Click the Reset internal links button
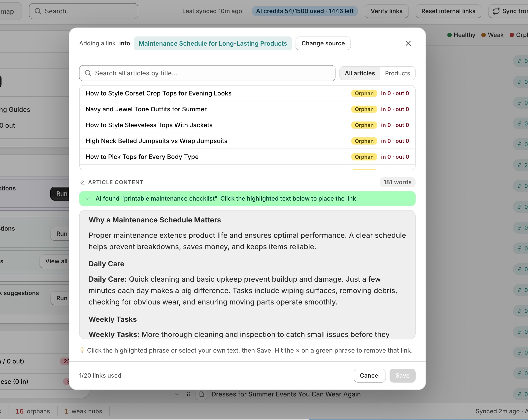This screenshot has height=420, width=528. coord(448,11)
